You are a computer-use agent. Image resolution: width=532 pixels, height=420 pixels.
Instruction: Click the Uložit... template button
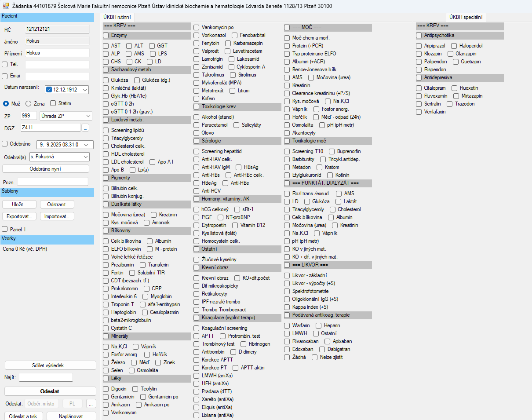point(19,205)
